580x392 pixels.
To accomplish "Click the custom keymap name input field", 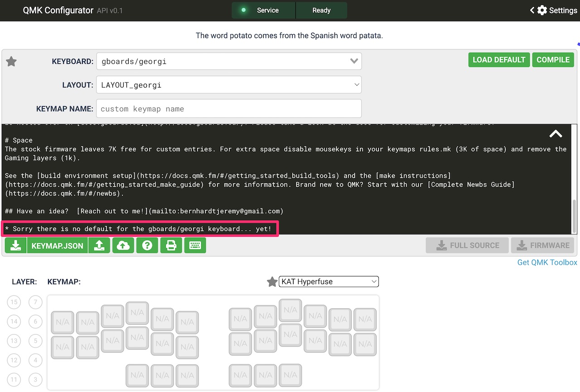I will coord(229,109).
